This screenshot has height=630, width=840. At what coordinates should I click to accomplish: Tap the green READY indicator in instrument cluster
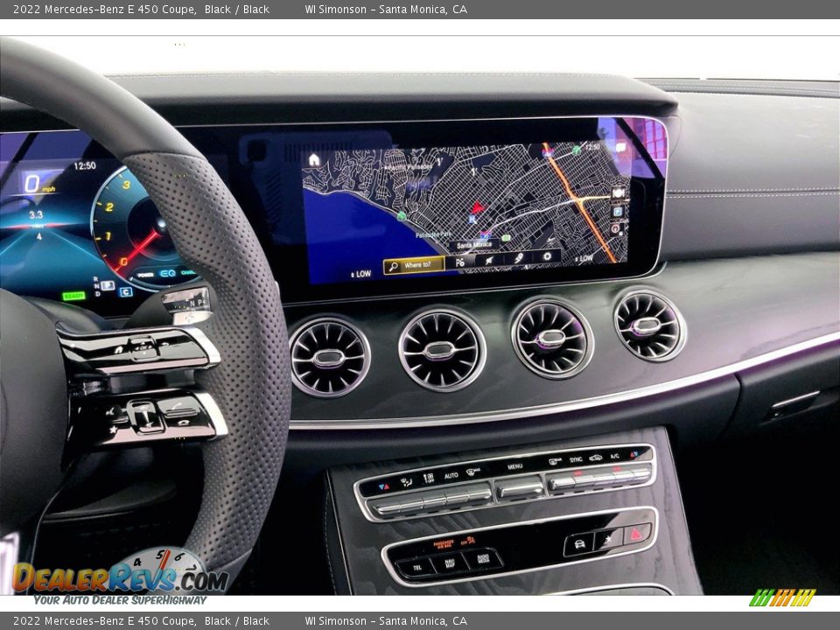click(73, 296)
